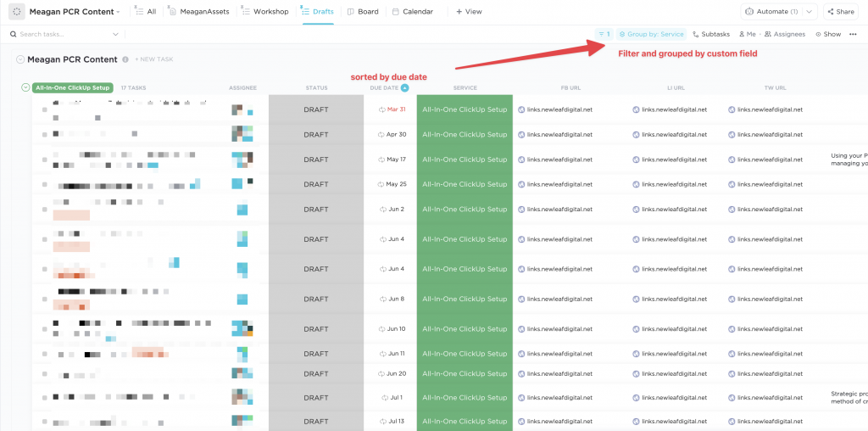Open the filter icon showing 1 filter
868x431 pixels.
point(604,34)
